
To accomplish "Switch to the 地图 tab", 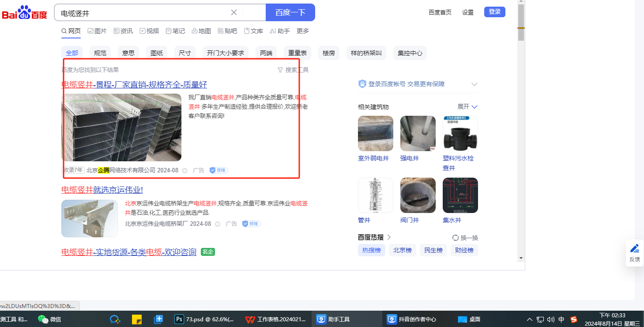I will pos(201,31).
